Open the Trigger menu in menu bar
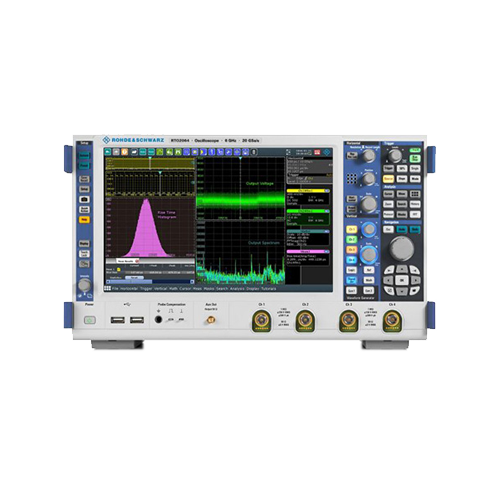 146,289
